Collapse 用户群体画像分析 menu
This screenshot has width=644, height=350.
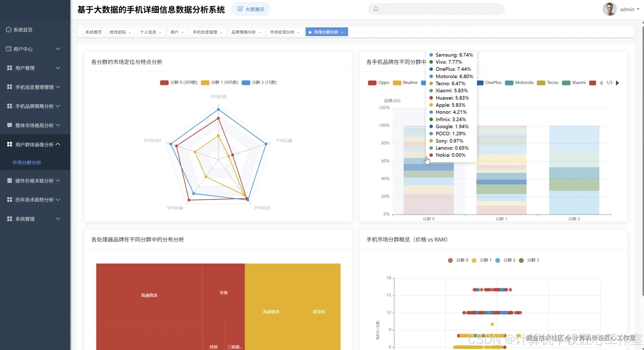[35, 144]
